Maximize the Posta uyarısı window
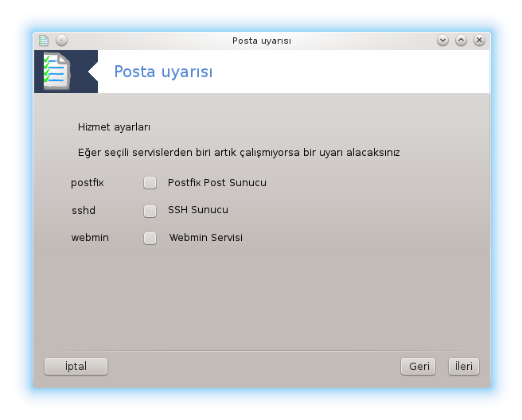522x420 pixels. (461, 41)
